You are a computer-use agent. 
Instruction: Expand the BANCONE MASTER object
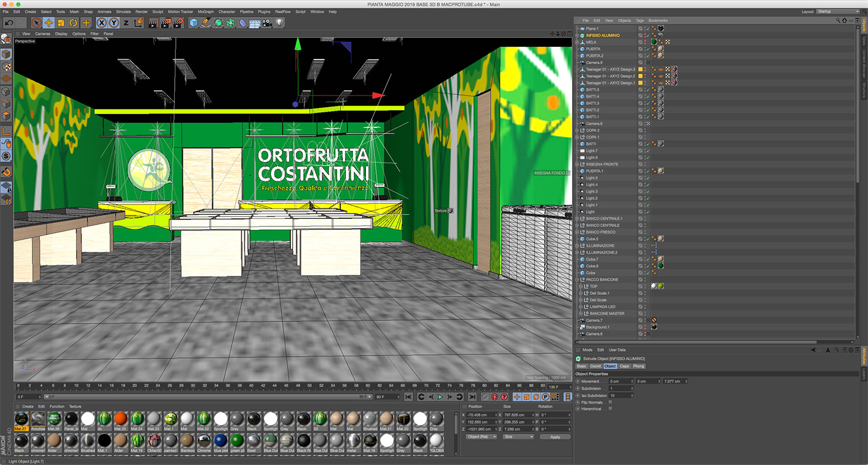pos(580,313)
